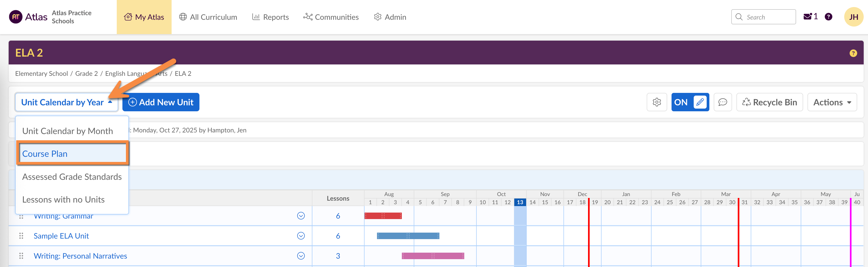Click the magnifier icon in the search box
Image resolution: width=868 pixels, height=267 pixels.
(x=739, y=17)
